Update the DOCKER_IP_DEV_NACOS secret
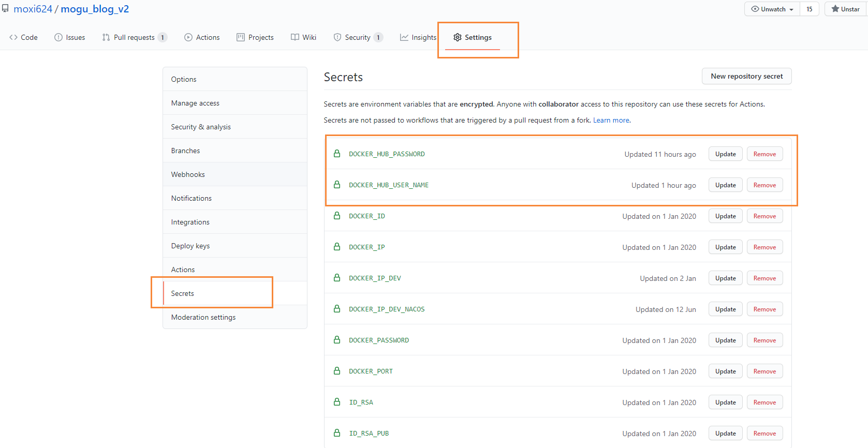The image size is (868, 448). click(726, 309)
